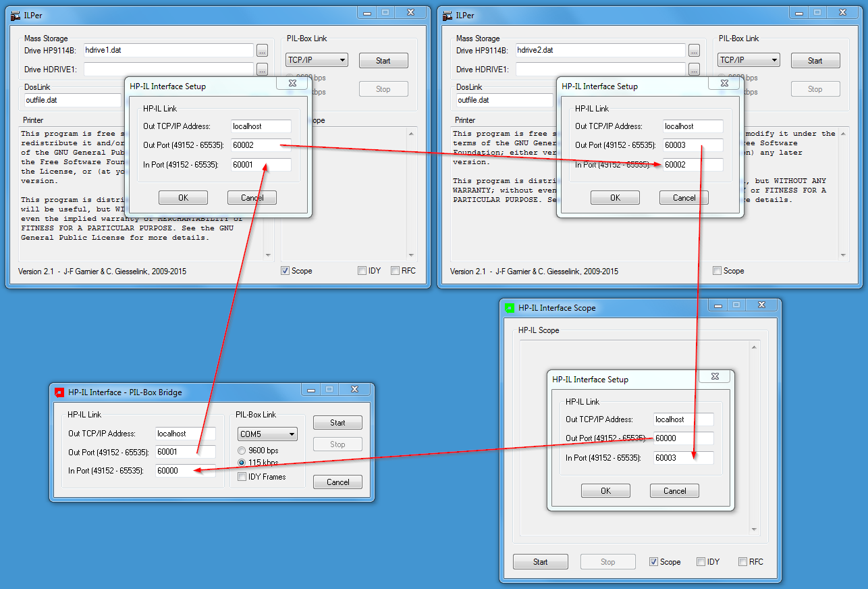Click Stop in PIL-Box Bridge window
868x589 pixels.
(x=337, y=444)
